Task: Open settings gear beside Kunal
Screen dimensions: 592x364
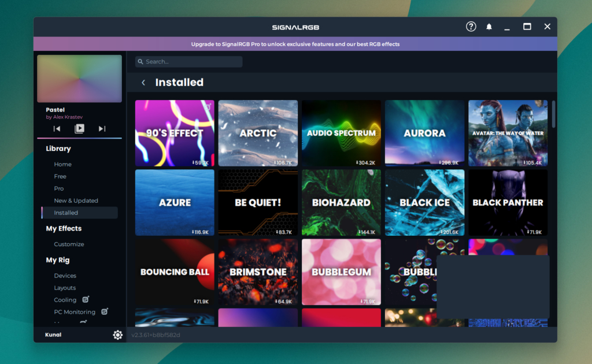Action: [118, 335]
